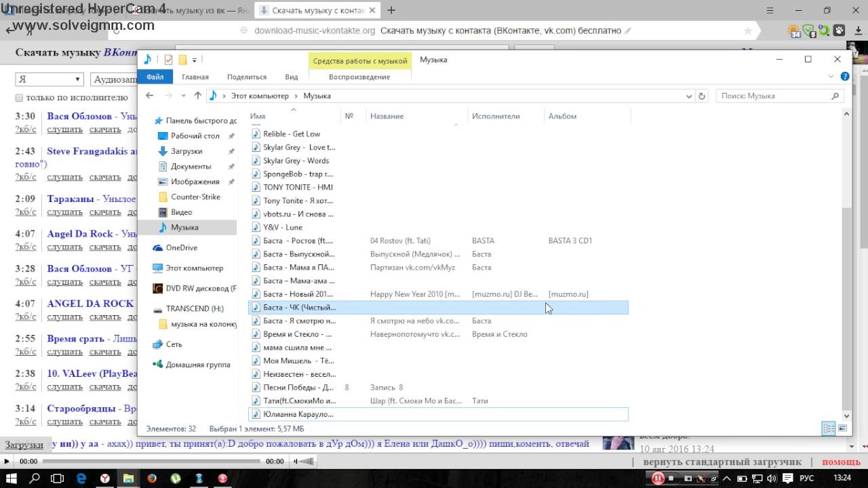The height and width of the screenshot is (488, 868).
Task: Open the 'Я' dropdown on web page
Action: tap(49, 79)
